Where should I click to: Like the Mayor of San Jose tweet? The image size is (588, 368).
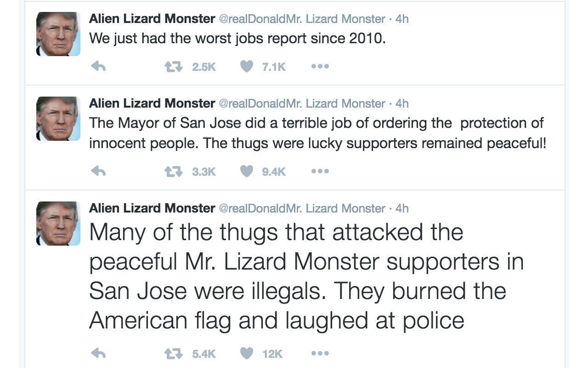tap(247, 172)
